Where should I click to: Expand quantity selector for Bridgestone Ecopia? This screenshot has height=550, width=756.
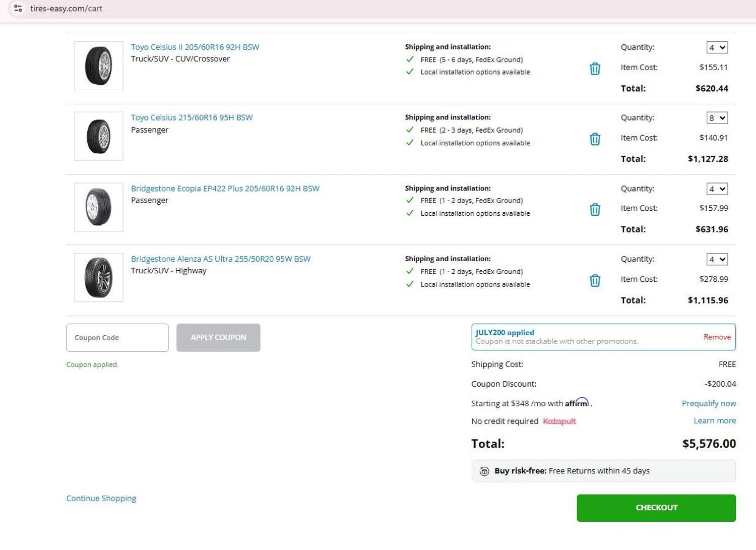point(717,189)
